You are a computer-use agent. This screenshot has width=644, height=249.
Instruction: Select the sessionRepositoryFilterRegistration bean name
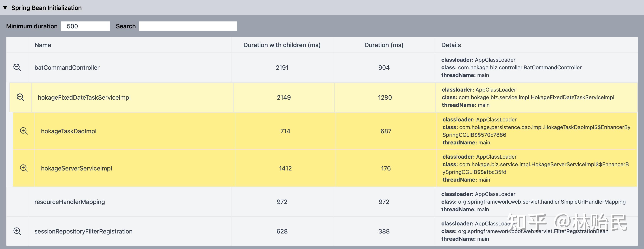point(83,231)
